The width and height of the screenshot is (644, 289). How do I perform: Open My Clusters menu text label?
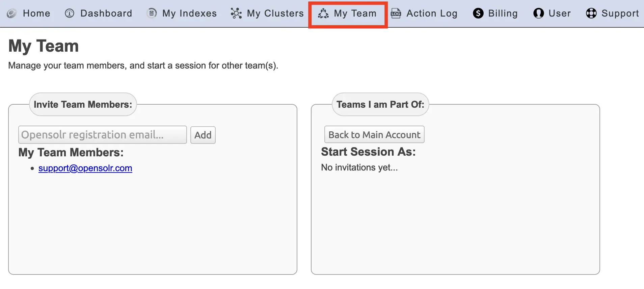[x=275, y=14]
